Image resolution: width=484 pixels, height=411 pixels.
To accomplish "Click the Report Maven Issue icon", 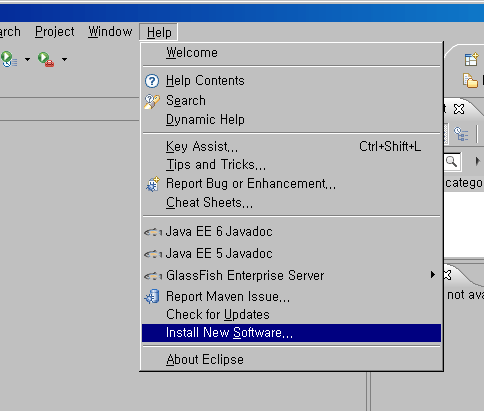I will [x=152, y=297].
